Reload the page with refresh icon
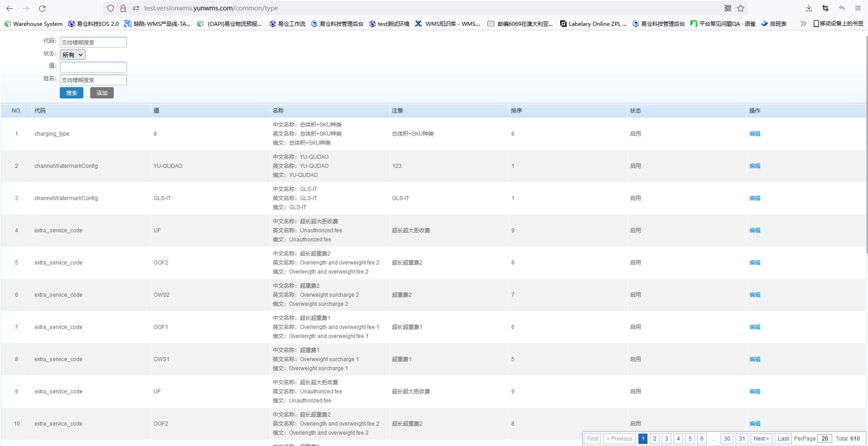 click(42, 8)
